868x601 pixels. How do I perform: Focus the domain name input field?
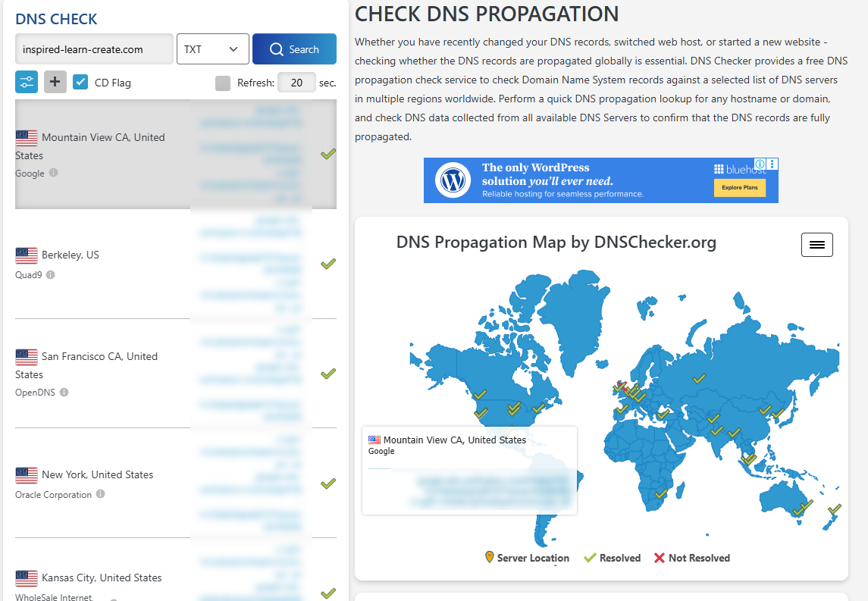point(94,49)
